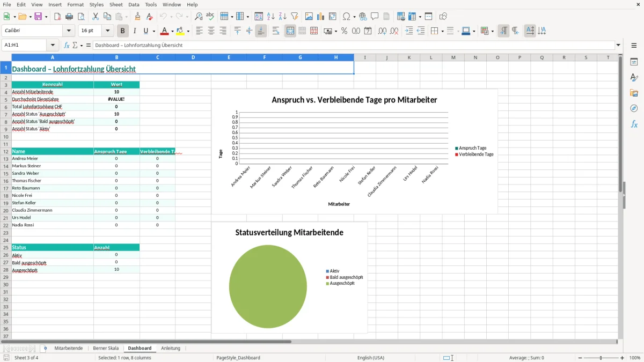644x362 pixels.
Task: Click the column K header
Action: pyautogui.click(x=409, y=57)
